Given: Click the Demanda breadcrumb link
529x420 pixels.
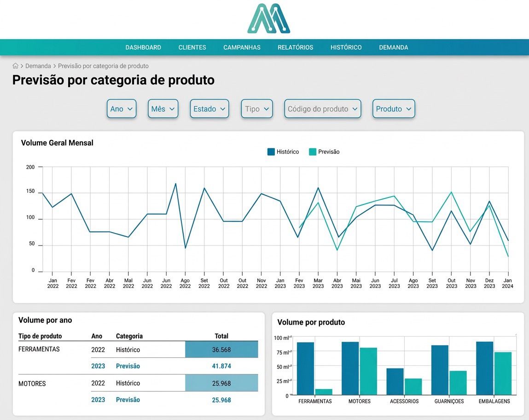Looking at the screenshot, I should tap(38, 66).
